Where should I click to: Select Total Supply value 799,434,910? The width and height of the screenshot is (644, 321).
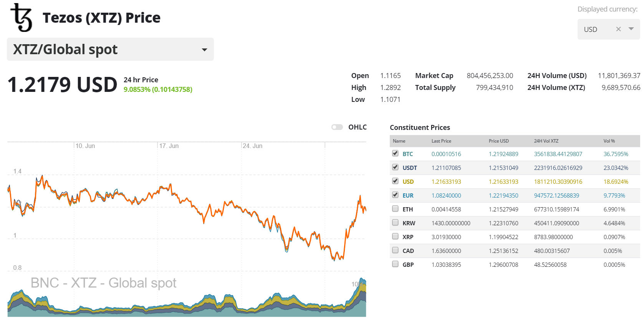point(495,88)
